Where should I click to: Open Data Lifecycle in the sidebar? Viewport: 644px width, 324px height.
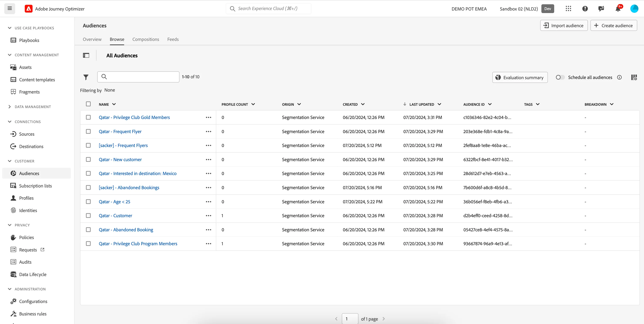coord(33,274)
